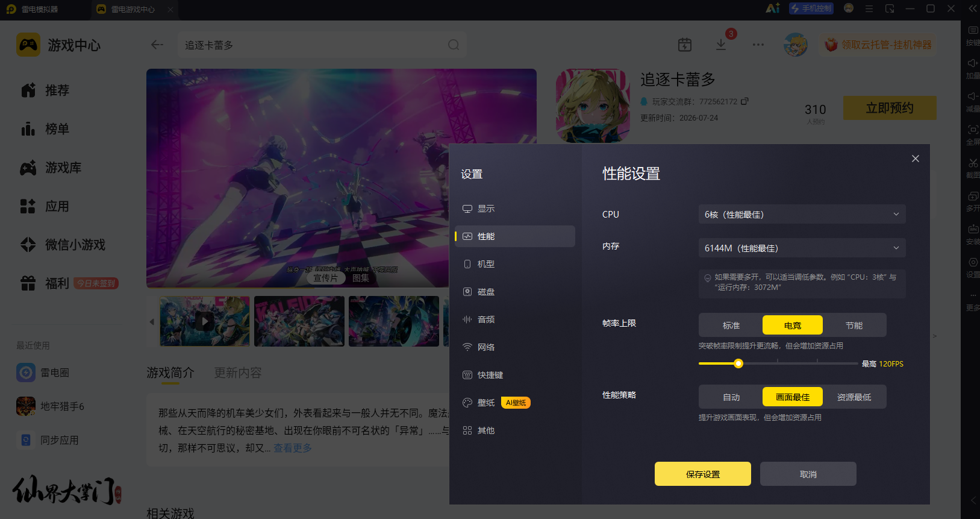Click the 取消 button
Screen dimensions: 980x519
point(808,474)
